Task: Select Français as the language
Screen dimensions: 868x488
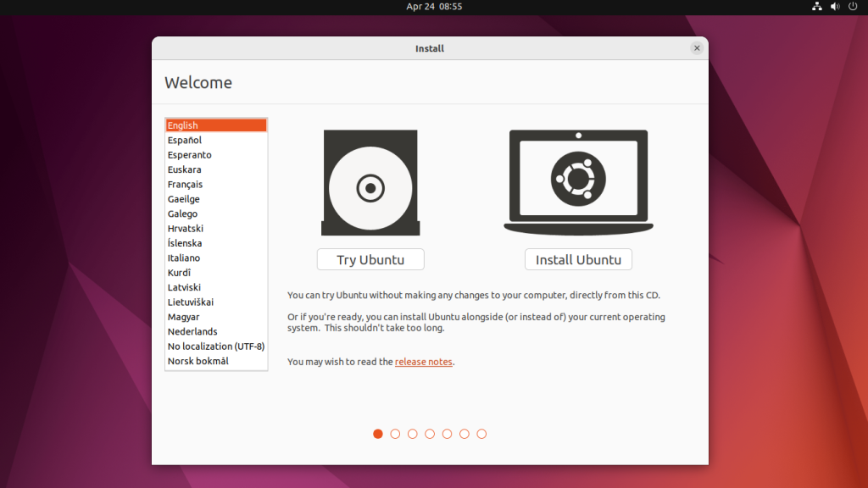Action: tap(185, 184)
